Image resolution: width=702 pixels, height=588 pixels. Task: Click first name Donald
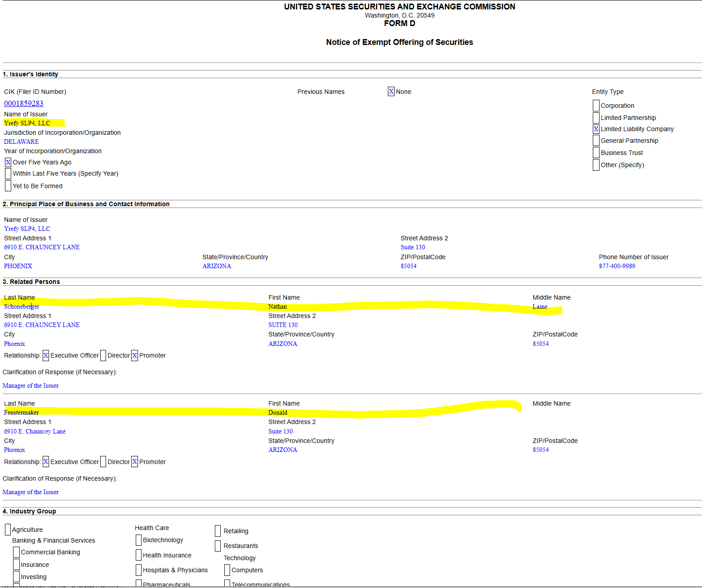click(278, 412)
